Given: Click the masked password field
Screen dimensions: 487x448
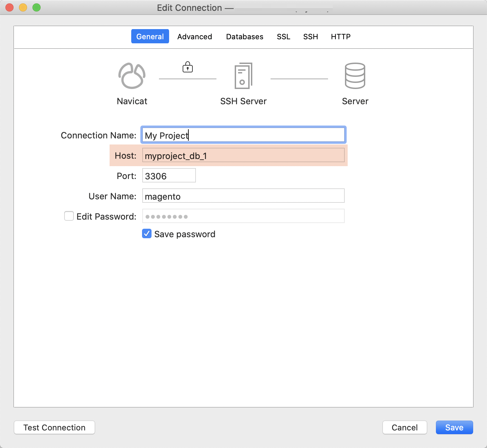Looking at the screenshot, I should coord(243,216).
